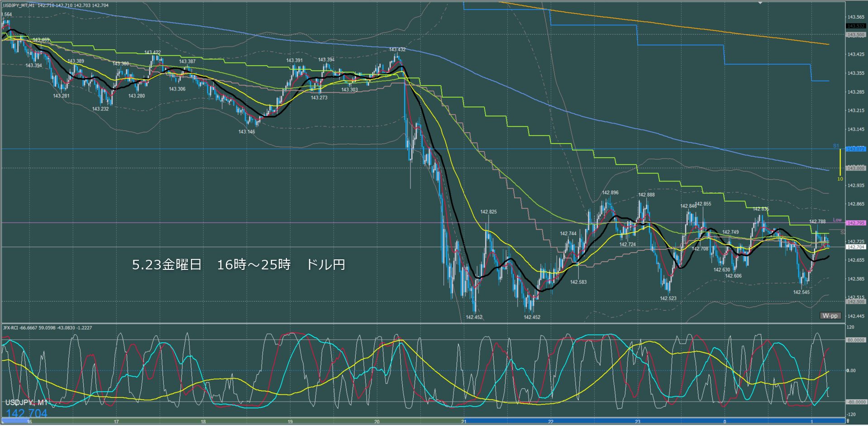Click the 142.606 swing low label
This screenshot has width=868, height=426.
(734, 276)
